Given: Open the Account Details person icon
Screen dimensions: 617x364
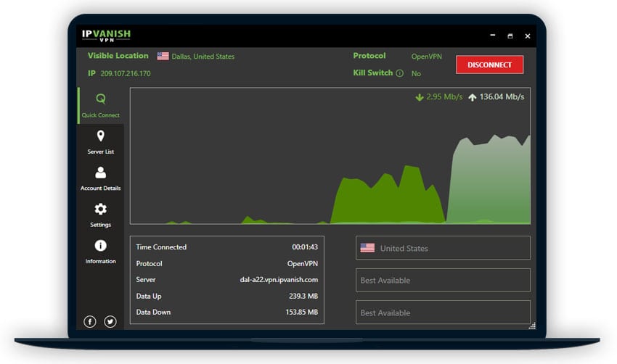Looking at the screenshot, I should (x=101, y=173).
